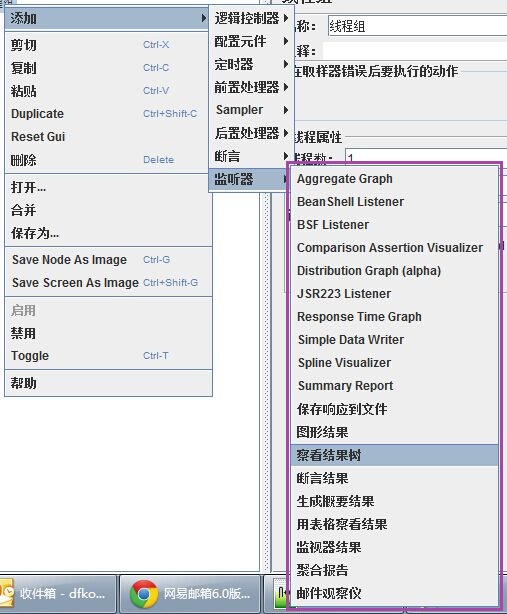Image resolution: width=507 pixels, height=614 pixels.
Task: Click the 注释 comment field
Action: point(415,51)
